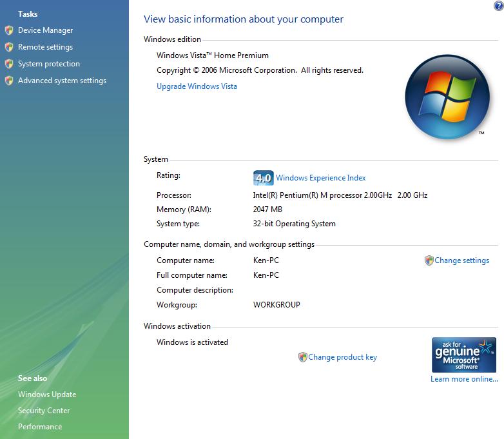Click the WORKGROUP value
This screenshot has height=439, width=504.
276,304
